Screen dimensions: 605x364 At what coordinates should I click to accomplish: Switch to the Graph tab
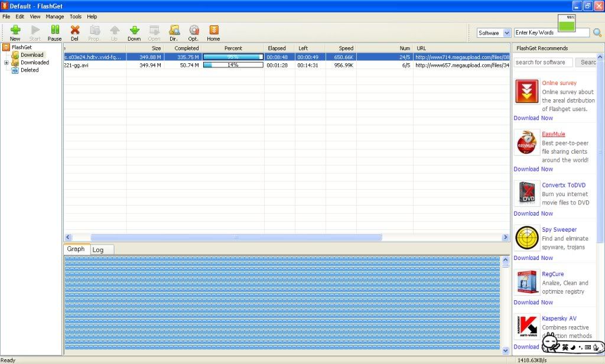point(76,249)
